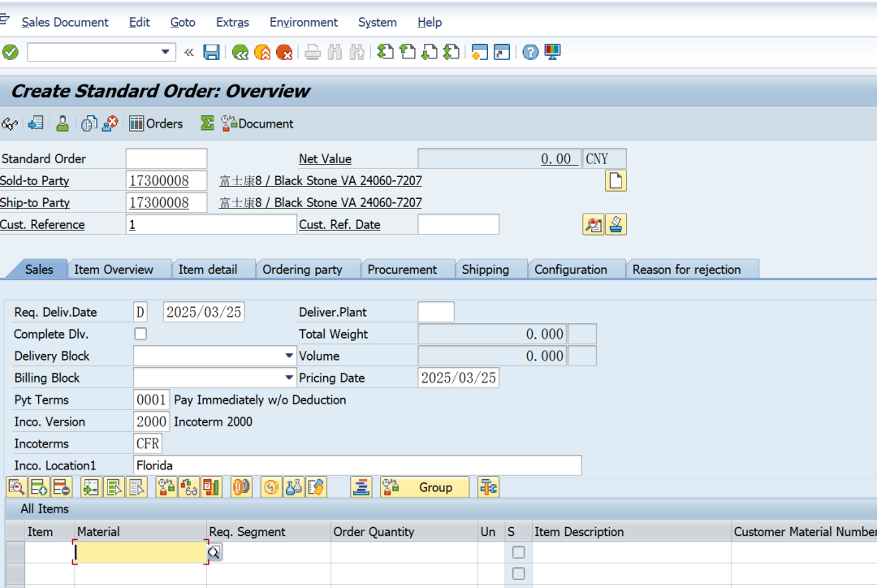
Task: Click the red Cancel toolbar icon
Action: (284, 52)
